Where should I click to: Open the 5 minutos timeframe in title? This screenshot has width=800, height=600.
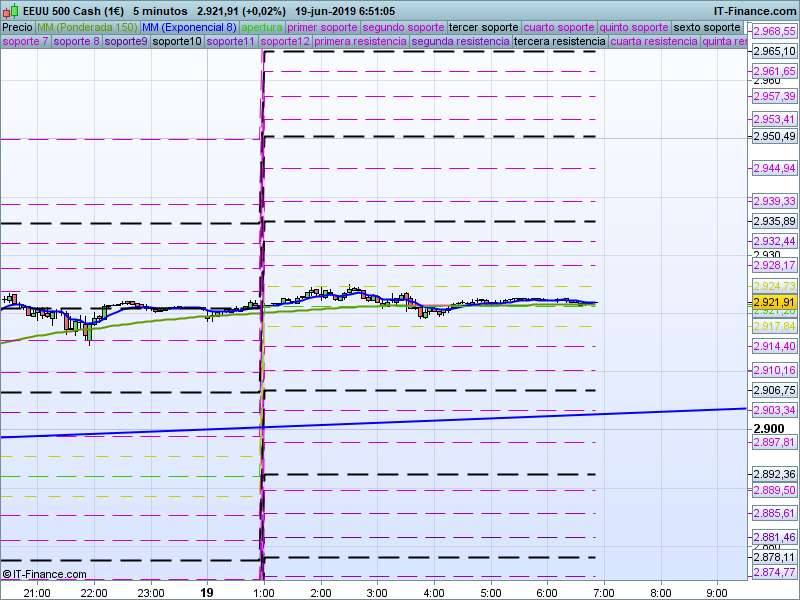[x=161, y=10]
